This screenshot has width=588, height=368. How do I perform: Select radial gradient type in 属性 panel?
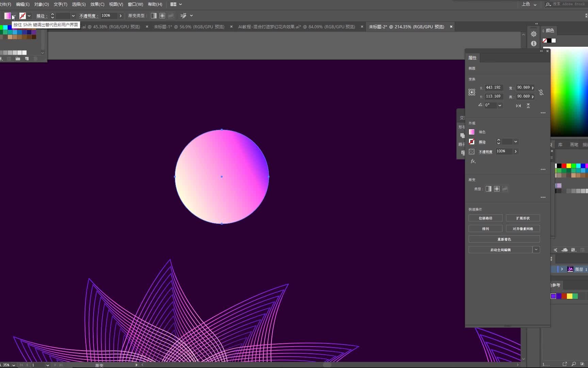pyautogui.click(x=497, y=189)
